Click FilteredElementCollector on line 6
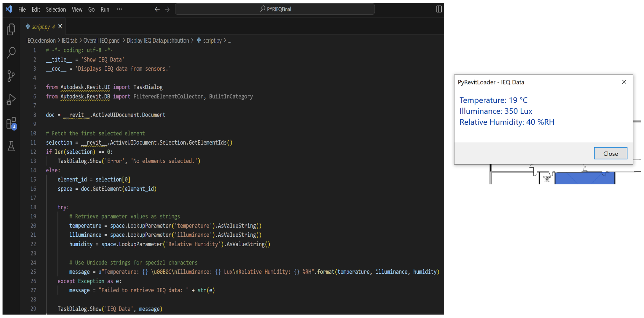The image size is (644, 318). tap(168, 96)
